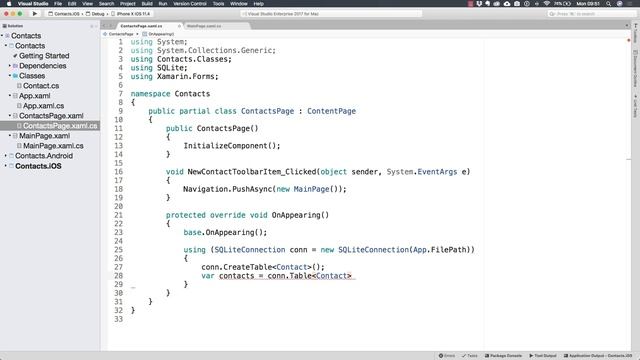Click code line 28 var contacts

tap(277, 276)
